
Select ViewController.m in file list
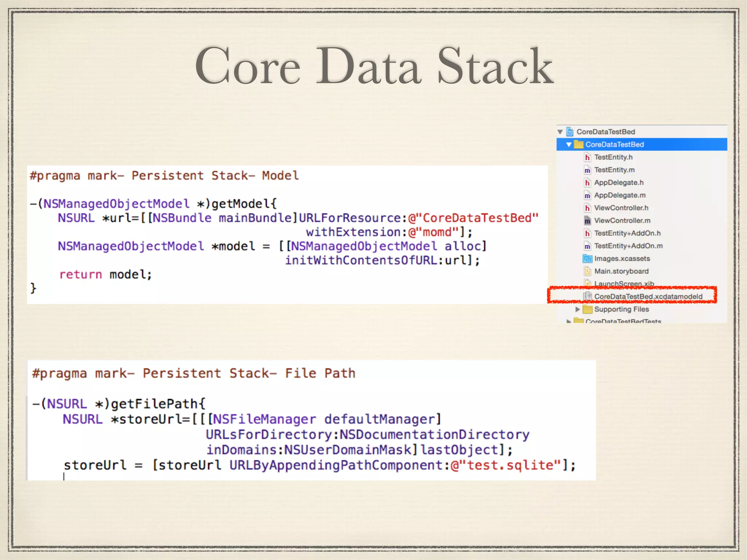point(622,221)
